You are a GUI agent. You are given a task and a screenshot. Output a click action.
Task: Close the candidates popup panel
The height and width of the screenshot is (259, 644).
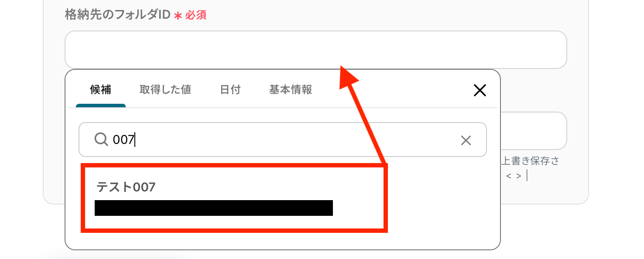pos(480,91)
